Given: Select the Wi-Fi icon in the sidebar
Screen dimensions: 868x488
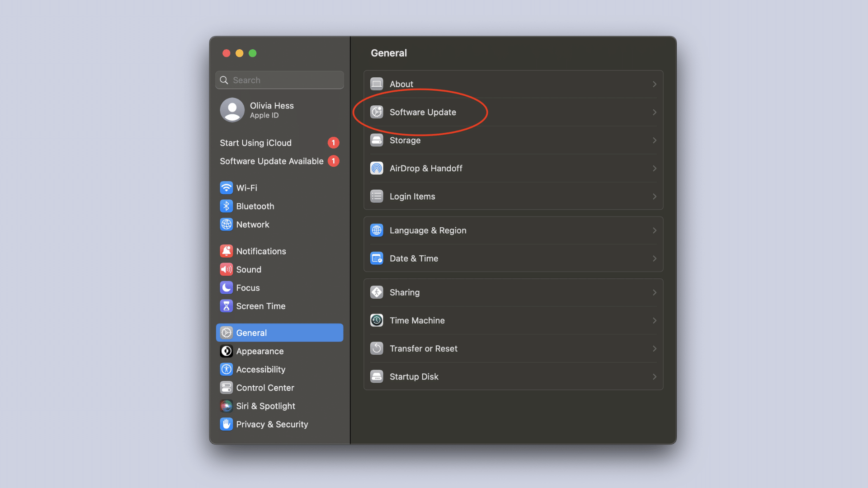Looking at the screenshot, I should tap(226, 188).
